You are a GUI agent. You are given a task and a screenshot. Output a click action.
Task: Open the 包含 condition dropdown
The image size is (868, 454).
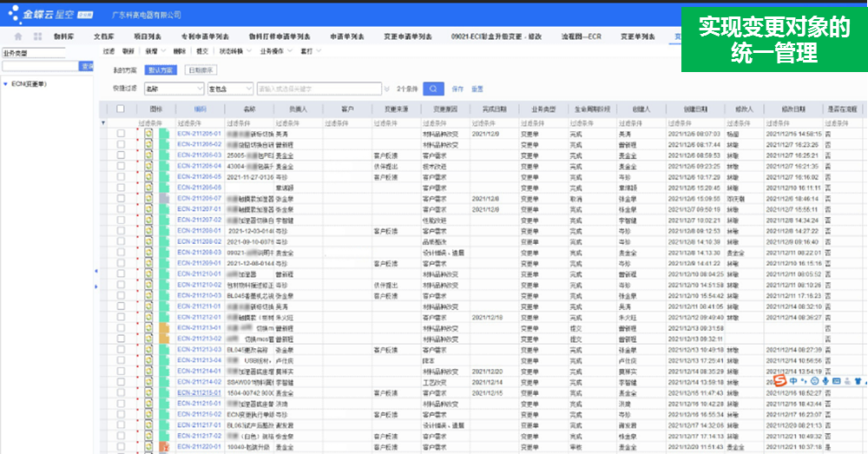230,89
